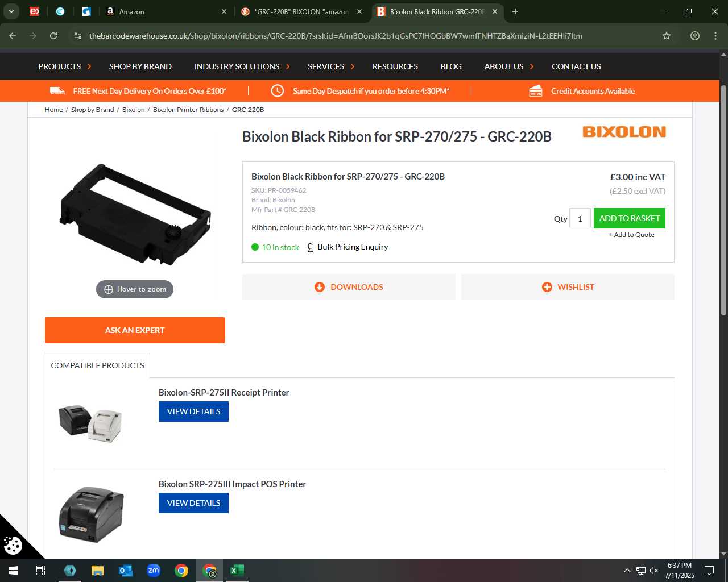Screen dimensions: 728x582
Task: Open Chrome from the taskbar
Action: (x=181, y=571)
